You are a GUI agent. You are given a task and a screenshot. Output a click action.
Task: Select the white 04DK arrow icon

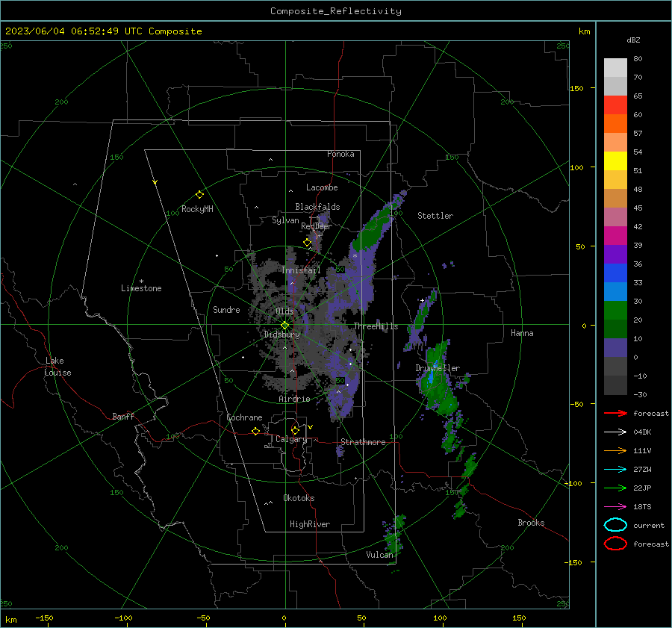click(x=615, y=432)
